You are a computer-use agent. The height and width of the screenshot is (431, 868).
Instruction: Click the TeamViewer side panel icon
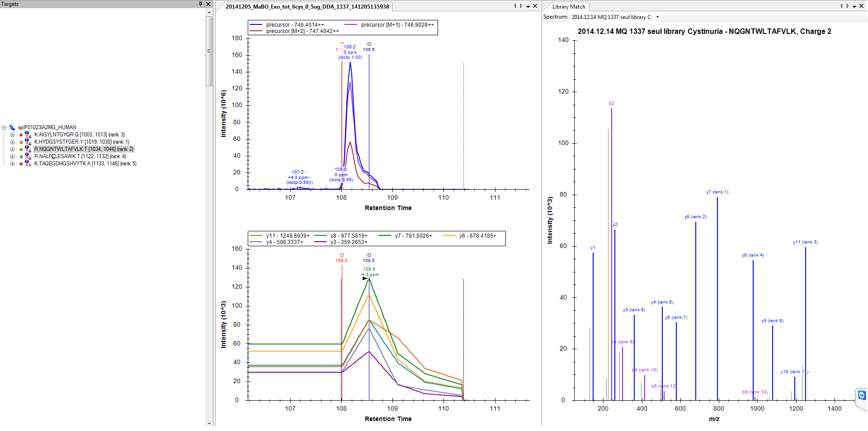[x=861, y=395]
